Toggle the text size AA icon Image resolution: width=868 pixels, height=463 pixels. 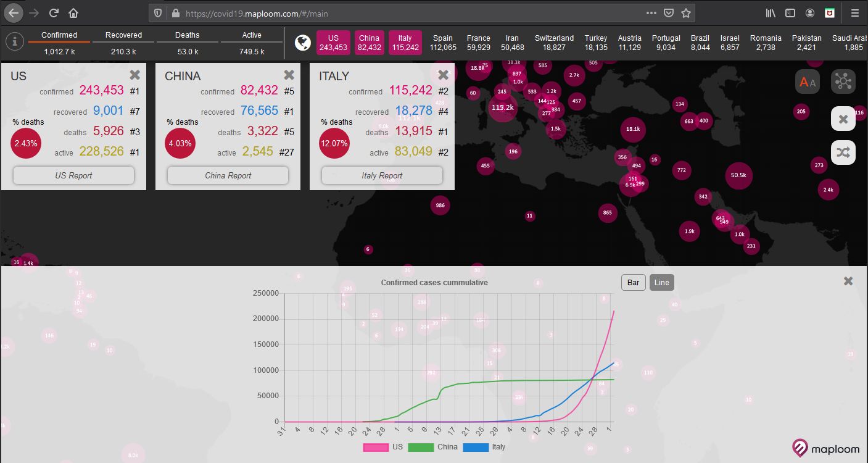coord(808,82)
